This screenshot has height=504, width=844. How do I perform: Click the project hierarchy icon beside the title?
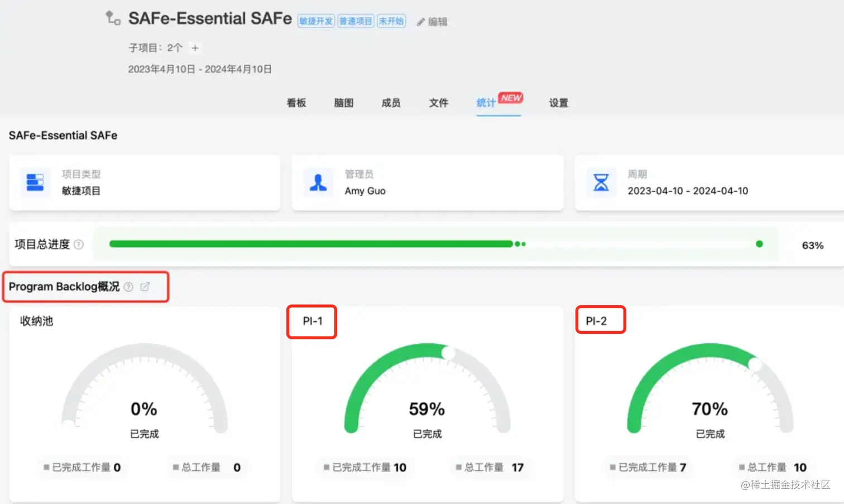click(x=113, y=18)
